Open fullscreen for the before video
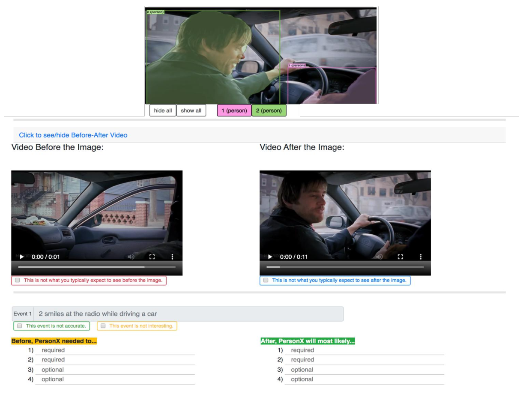 (x=152, y=257)
